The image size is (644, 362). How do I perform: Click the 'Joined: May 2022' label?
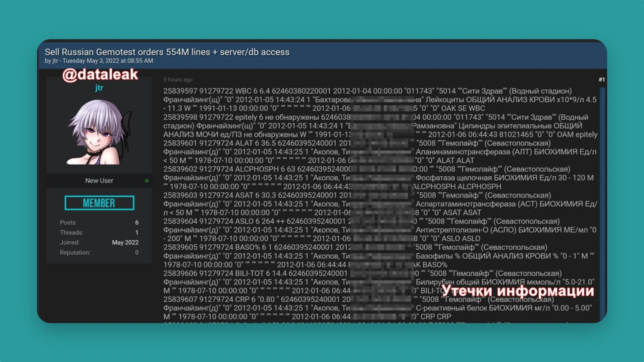point(99,242)
